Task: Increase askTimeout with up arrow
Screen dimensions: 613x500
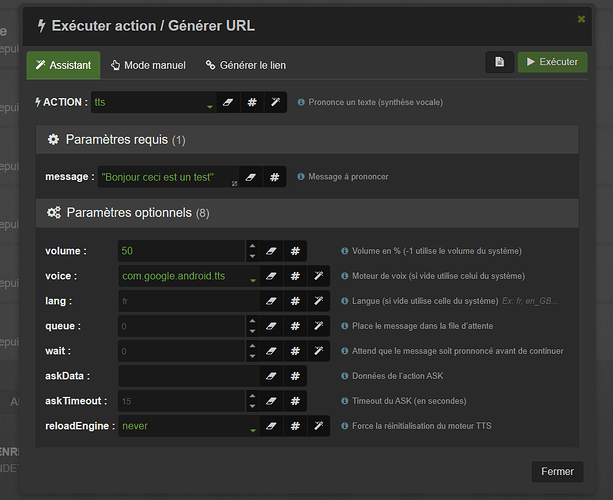Action: tap(253, 396)
